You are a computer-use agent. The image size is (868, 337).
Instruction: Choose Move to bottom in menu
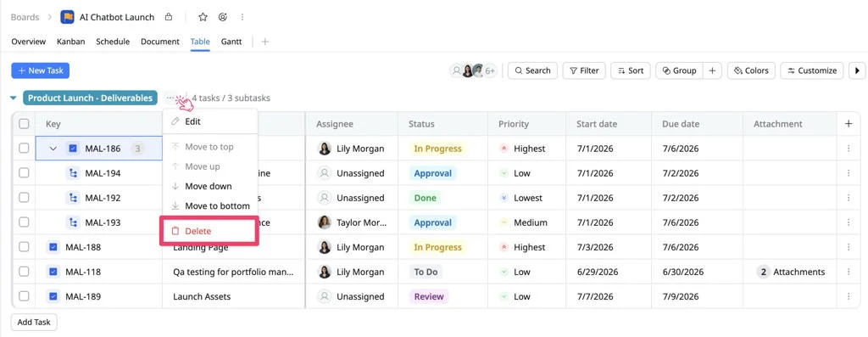(x=210, y=205)
